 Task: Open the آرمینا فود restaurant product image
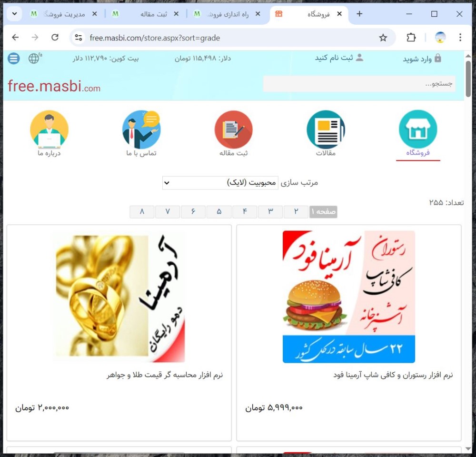point(349,297)
